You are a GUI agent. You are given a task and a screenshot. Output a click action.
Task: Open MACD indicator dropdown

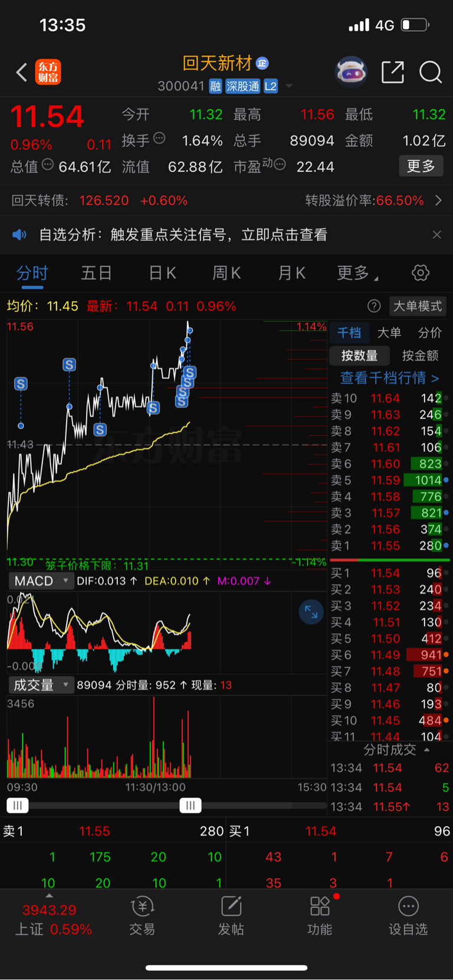coord(41,581)
